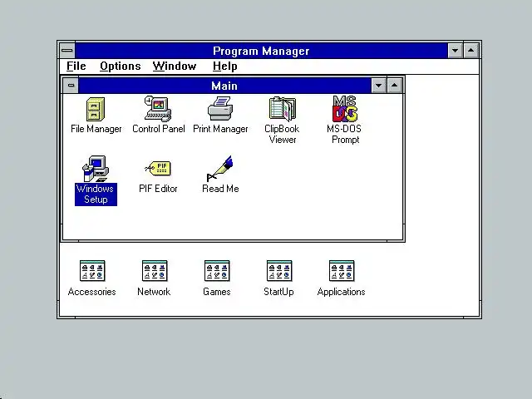The image size is (532, 399).
Task: Open the Help menu
Action: coord(224,66)
